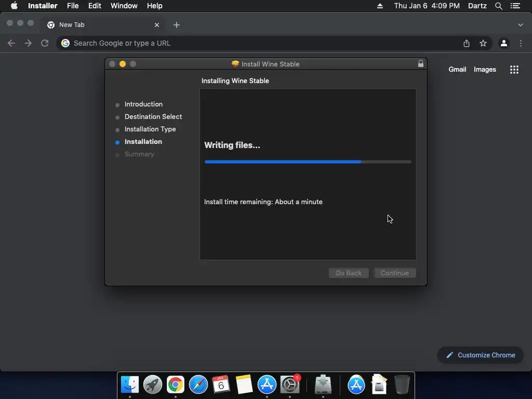Image resolution: width=532 pixels, height=399 pixels.
Task: Open Finder from the Dock
Action: click(129, 385)
